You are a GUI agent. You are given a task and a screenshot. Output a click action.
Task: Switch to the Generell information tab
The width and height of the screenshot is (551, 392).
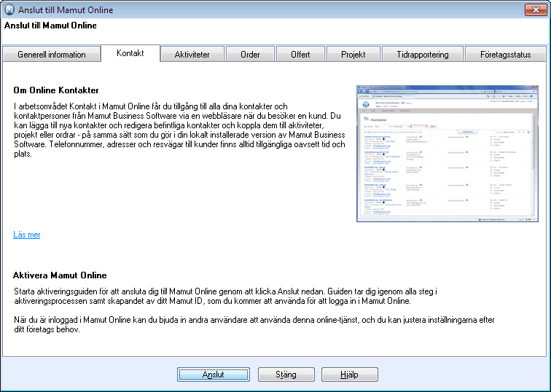[51, 55]
